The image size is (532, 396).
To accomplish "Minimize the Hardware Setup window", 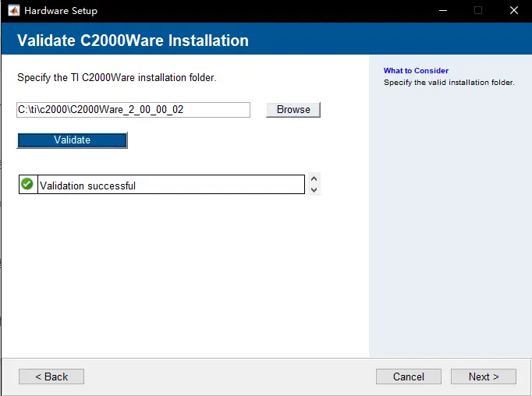I will pyautogui.click(x=443, y=10).
